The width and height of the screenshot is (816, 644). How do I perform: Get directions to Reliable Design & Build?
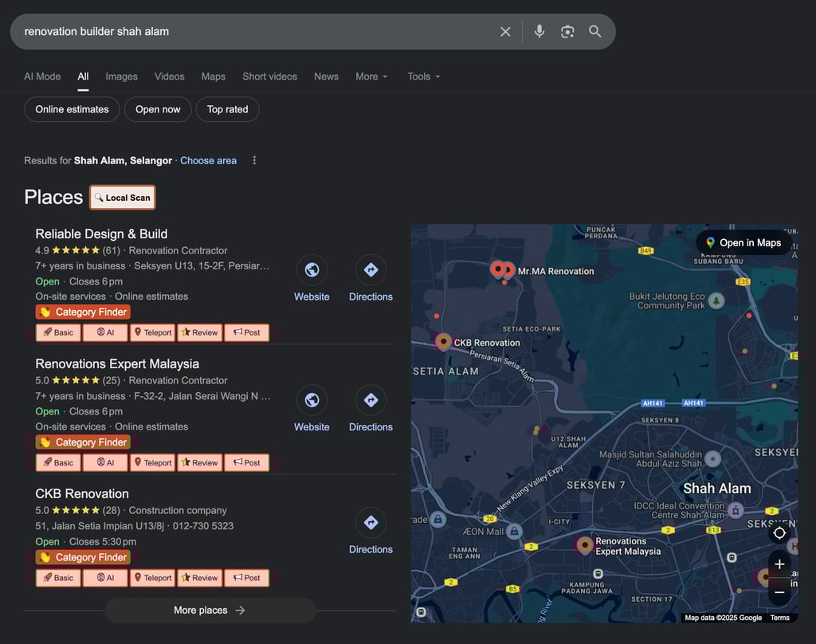point(371,269)
